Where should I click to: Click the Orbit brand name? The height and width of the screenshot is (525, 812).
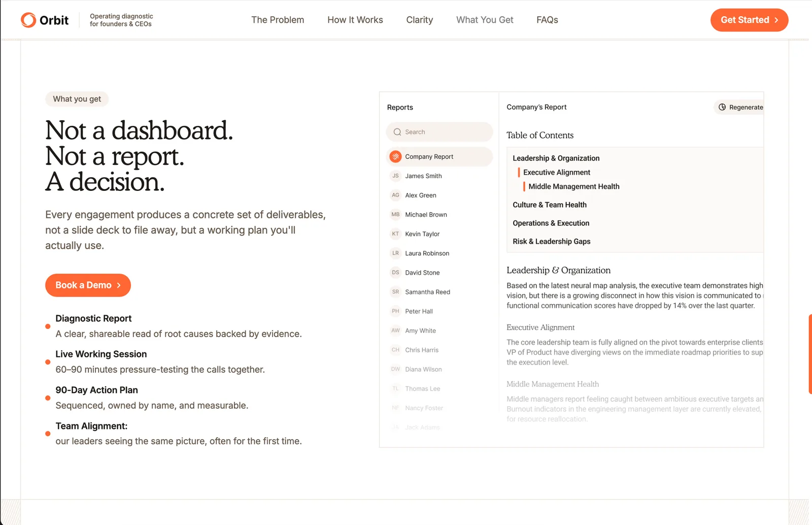54,20
